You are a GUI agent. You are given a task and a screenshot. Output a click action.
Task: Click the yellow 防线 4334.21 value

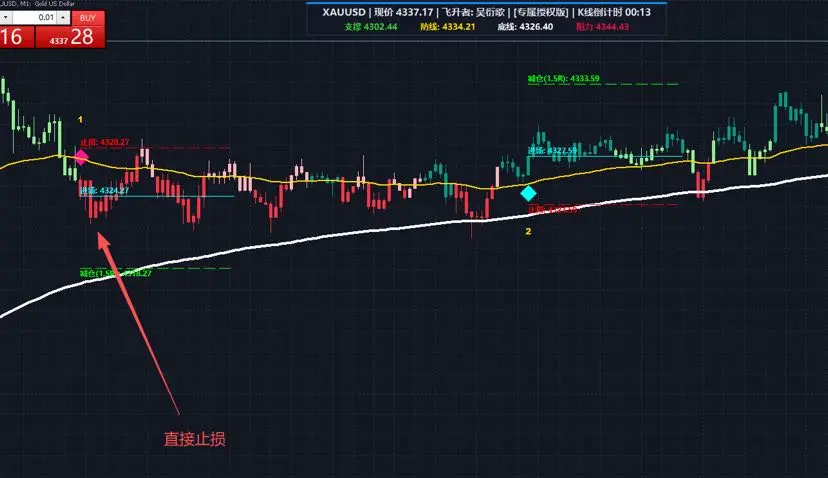point(448,27)
